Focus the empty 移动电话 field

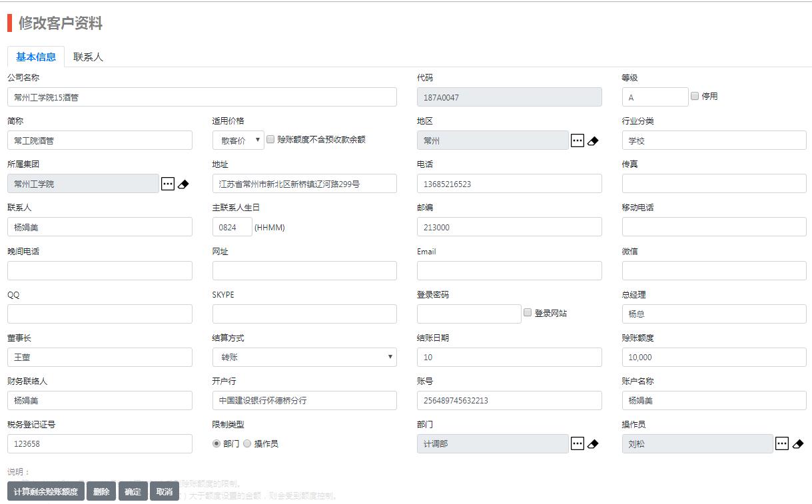[x=714, y=227]
